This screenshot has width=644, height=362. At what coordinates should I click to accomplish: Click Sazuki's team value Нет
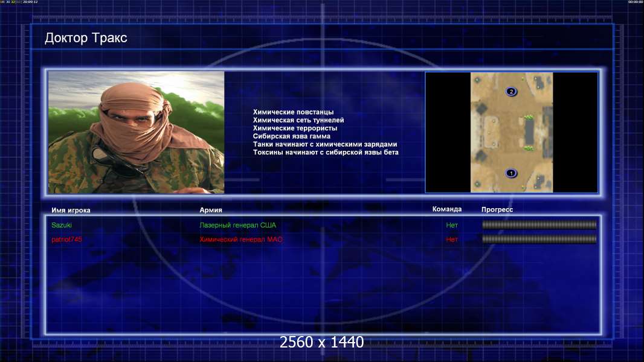click(x=452, y=225)
